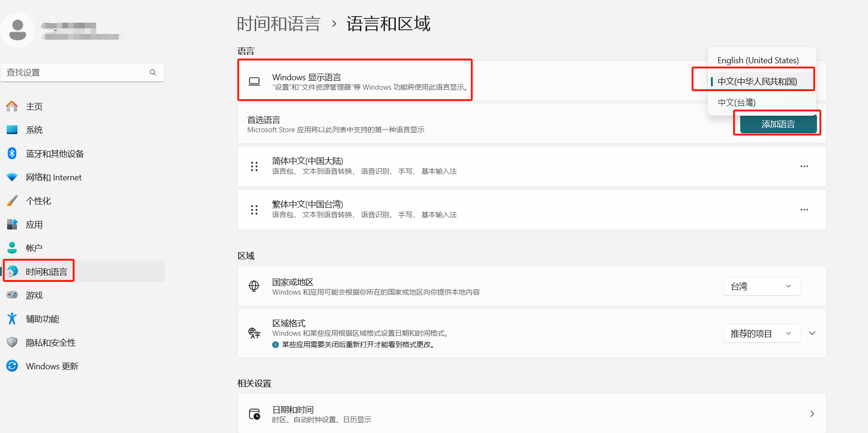Open Privacy and security shield icon
The width and height of the screenshot is (868, 433).
click(x=12, y=342)
